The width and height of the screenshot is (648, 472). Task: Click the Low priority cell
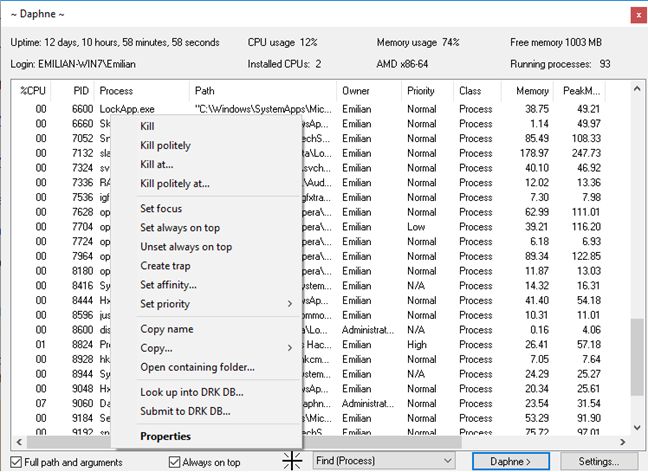tap(416, 227)
